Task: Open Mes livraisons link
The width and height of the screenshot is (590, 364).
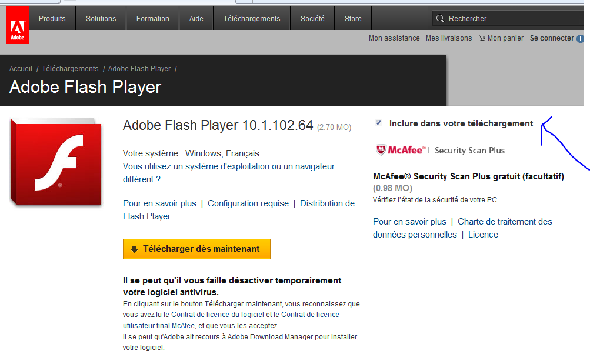Action: click(449, 38)
